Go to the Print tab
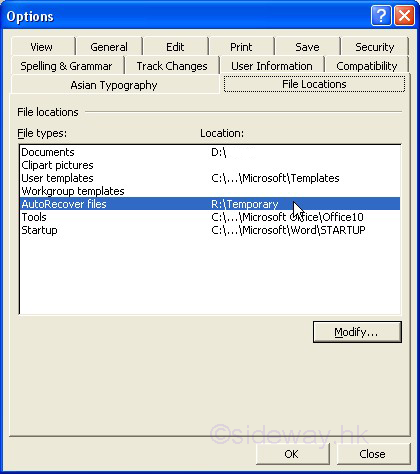The height and width of the screenshot is (474, 420). pyautogui.click(x=241, y=47)
